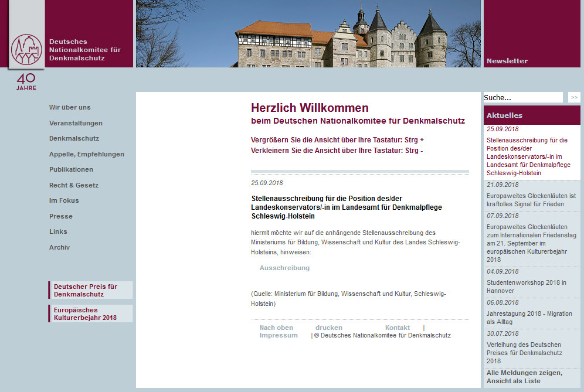The height and width of the screenshot is (392, 584).
Task: Open Jahrestagung 2018 - Migration als Alltag
Action: click(529, 318)
